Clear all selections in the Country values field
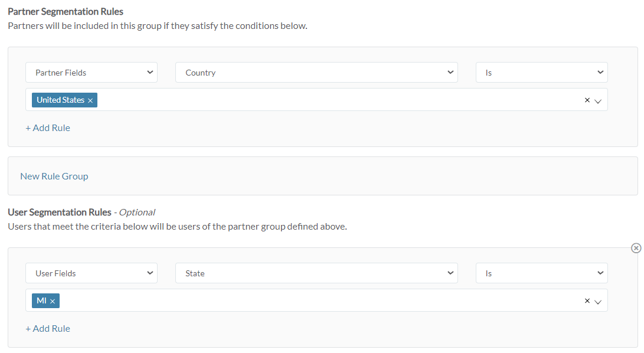The width and height of the screenshot is (644, 353). click(587, 100)
